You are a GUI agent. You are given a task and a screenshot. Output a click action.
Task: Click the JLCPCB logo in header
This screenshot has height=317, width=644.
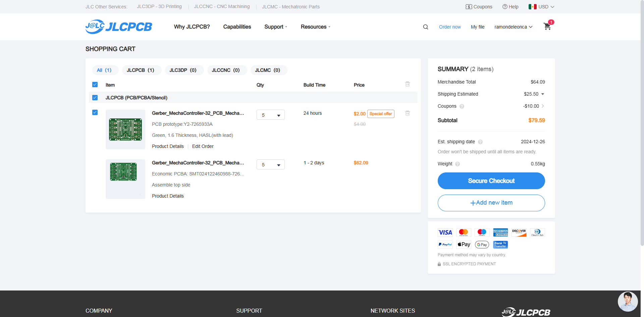pos(119,27)
